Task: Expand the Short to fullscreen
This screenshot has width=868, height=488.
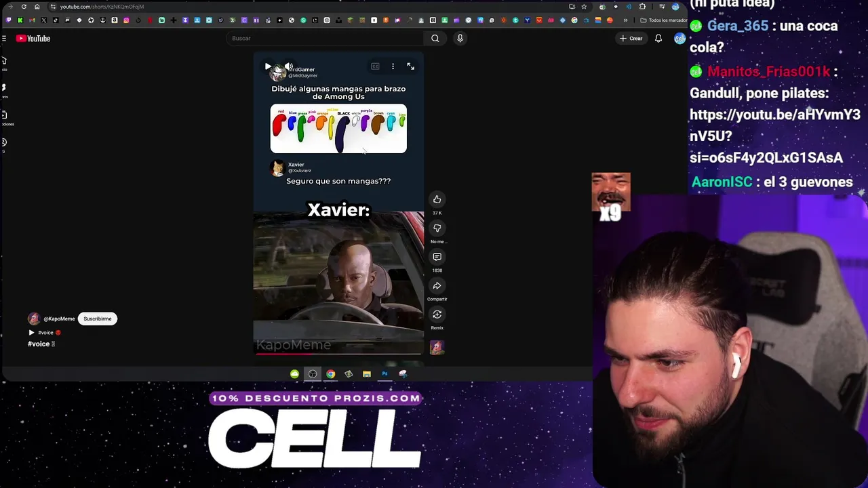Action: (410, 66)
